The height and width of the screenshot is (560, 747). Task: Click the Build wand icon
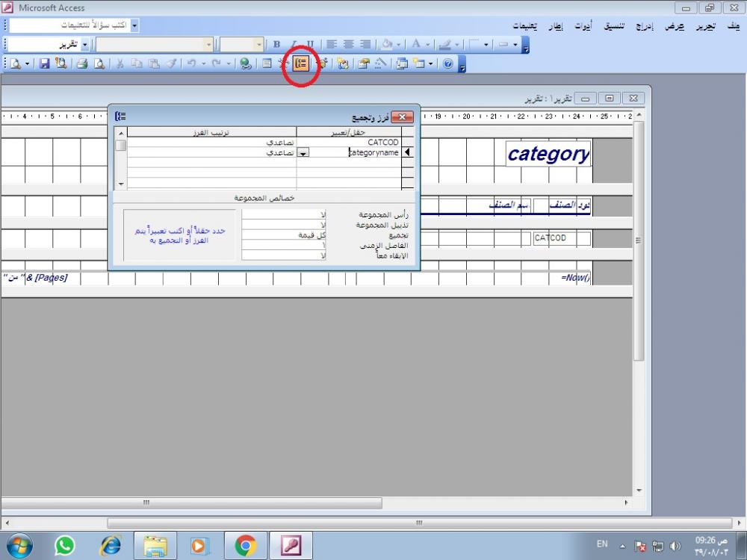pyautogui.click(x=381, y=63)
